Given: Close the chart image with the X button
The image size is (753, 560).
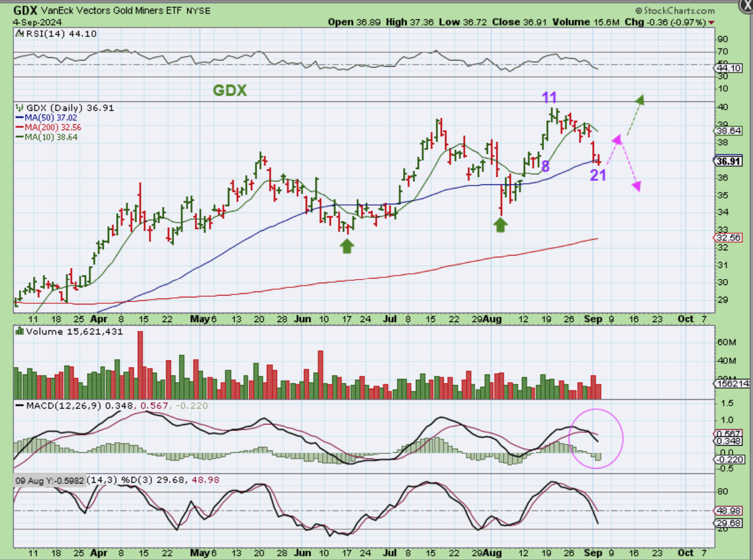Looking at the screenshot, I should pyautogui.click(x=745, y=6).
